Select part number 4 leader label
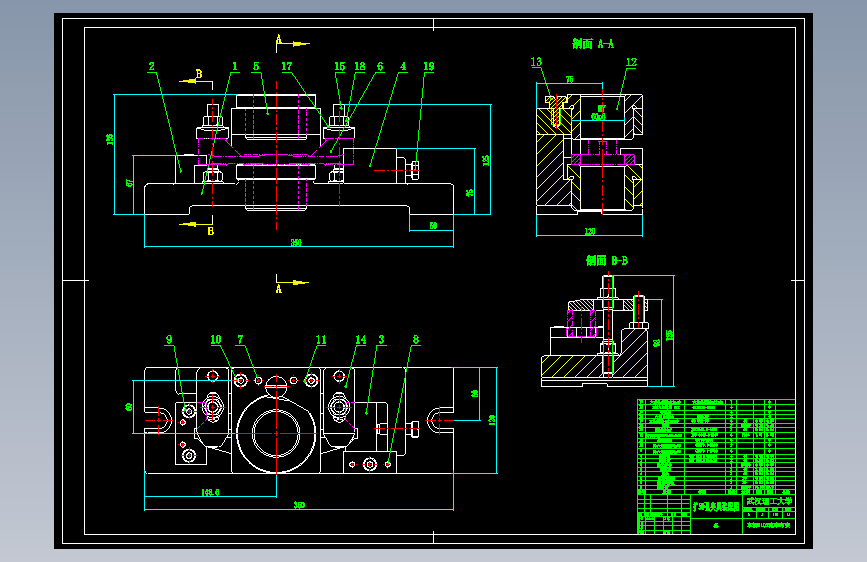This screenshot has width=867, height=562. pyautogui.click(x=403, y=66)
